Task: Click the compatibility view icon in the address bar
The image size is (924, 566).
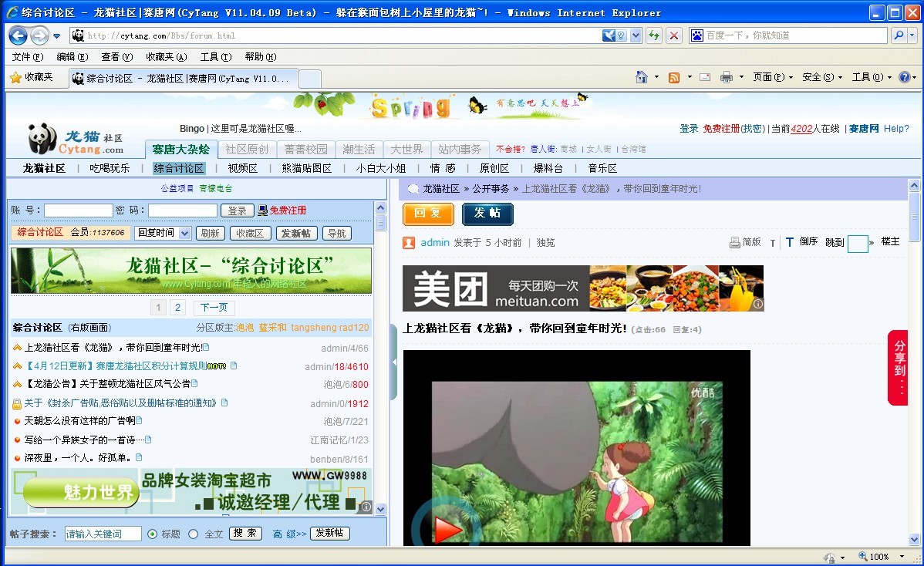Action: [x=614, y=36]
